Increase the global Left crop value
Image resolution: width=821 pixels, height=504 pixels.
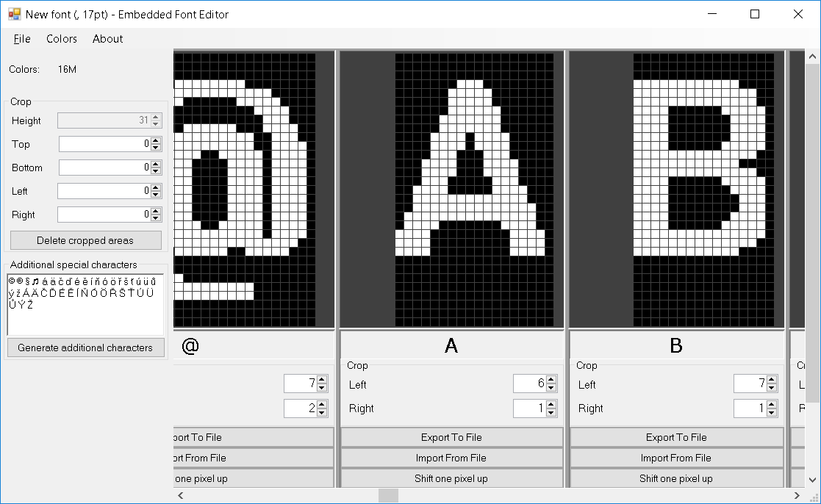[x=155, y=188]
